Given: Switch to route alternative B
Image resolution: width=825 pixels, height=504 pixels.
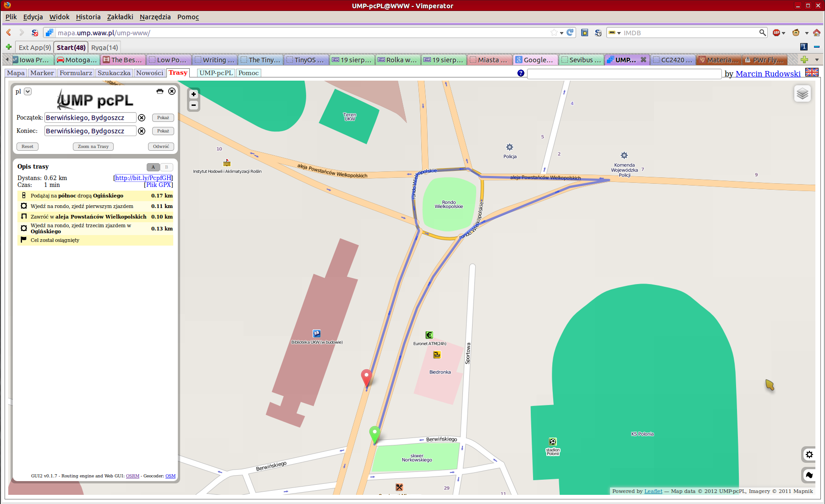Looking at the screenshot, I should tap(166, 167).
